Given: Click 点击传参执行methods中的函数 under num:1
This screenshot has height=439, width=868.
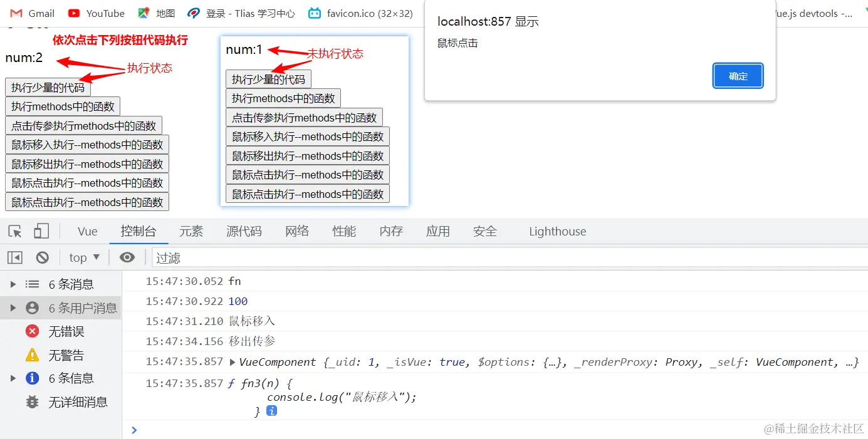Looking at the screenshot, I should click(x=304, y=118).
